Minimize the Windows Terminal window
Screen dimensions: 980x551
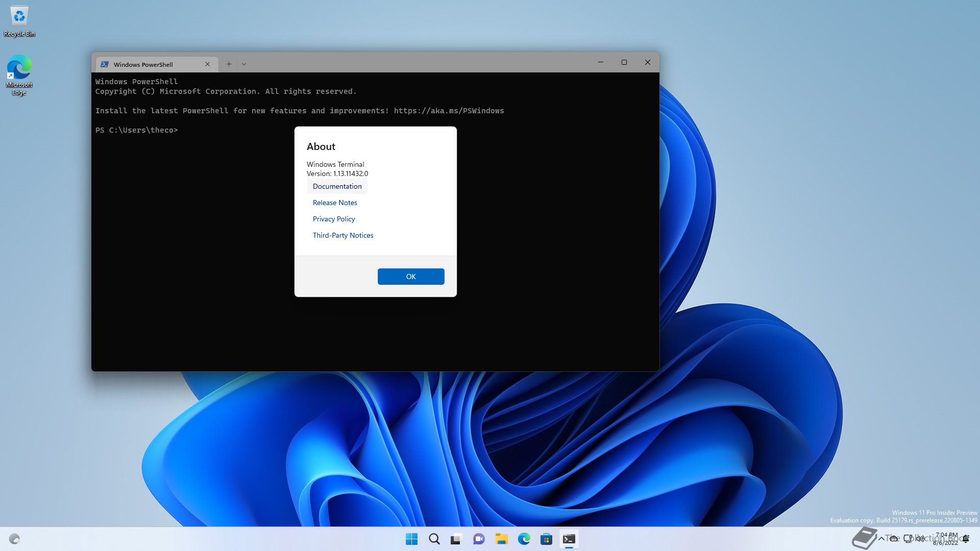click(601, 62)
